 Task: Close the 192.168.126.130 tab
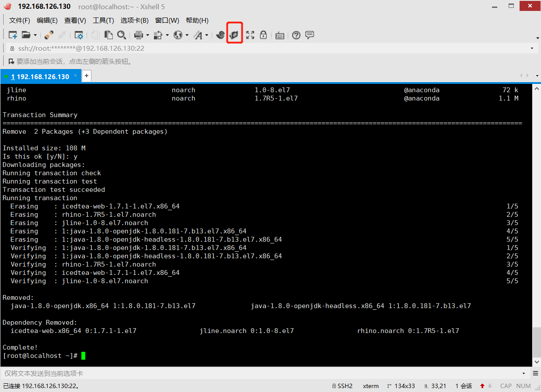75,76
